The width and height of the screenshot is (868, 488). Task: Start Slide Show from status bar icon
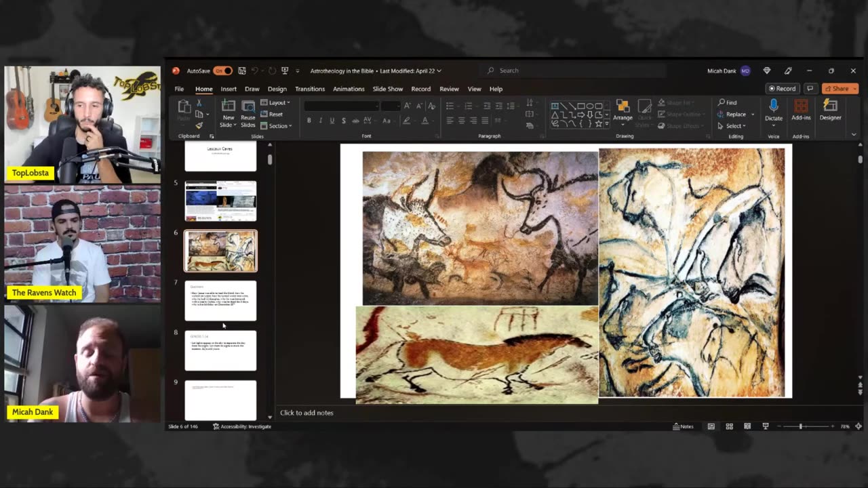click(x=766, y=426)
